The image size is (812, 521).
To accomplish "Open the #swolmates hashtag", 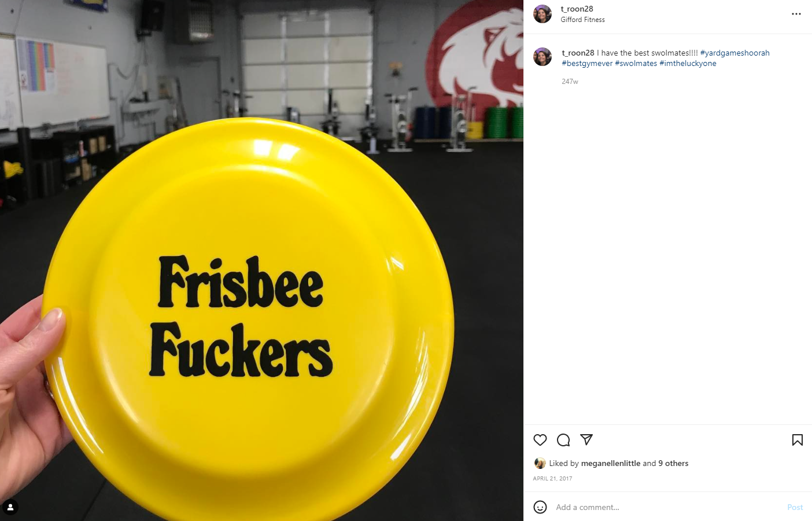I will pos(636,63).
